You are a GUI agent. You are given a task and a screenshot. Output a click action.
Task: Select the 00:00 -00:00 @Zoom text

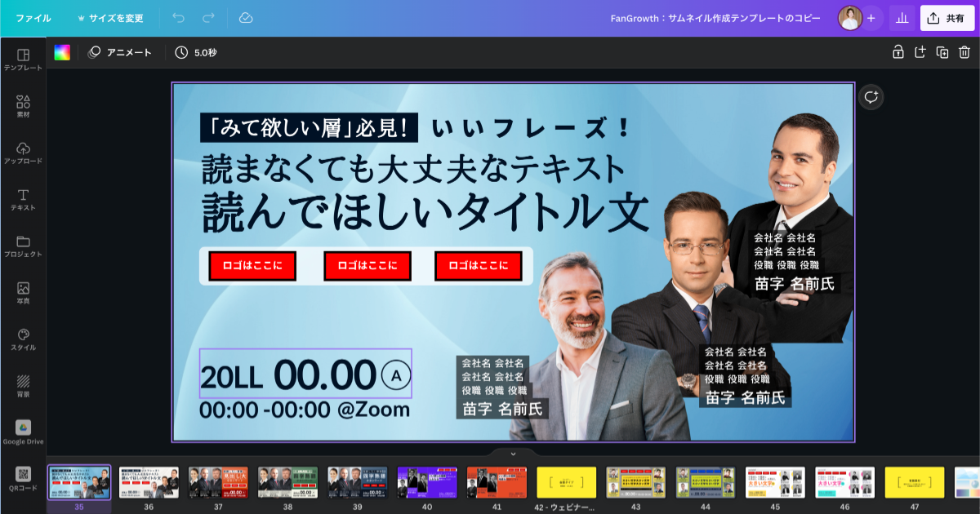(305, 410)
